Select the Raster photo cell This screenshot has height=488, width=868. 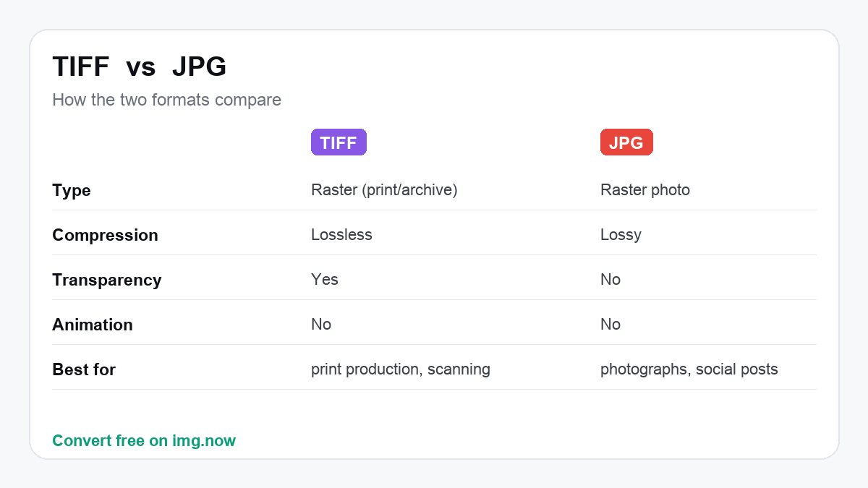[645, 190]
